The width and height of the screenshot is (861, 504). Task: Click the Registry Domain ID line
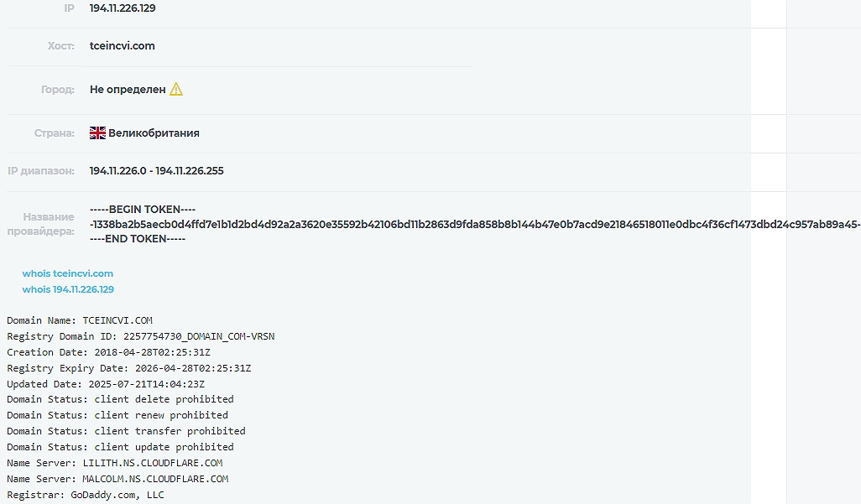[x=140, y=336]
